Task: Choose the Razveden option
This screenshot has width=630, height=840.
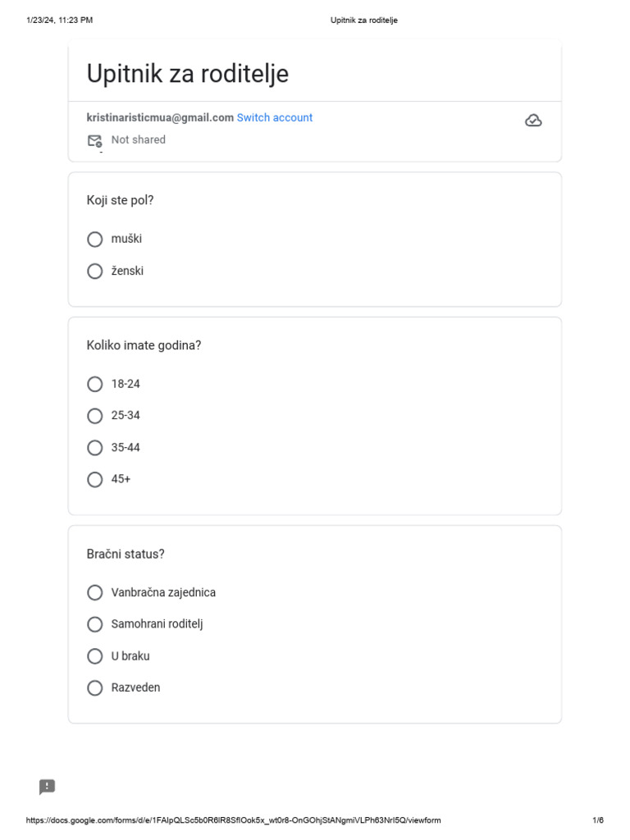Action: (x=95, y=688)
